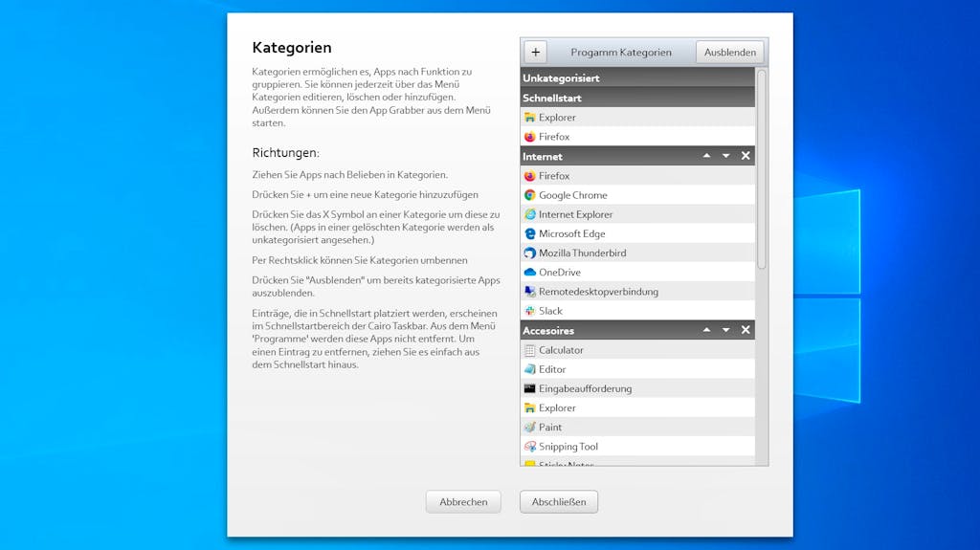Select the 'Paint' list entry text

tap(550, 428)
